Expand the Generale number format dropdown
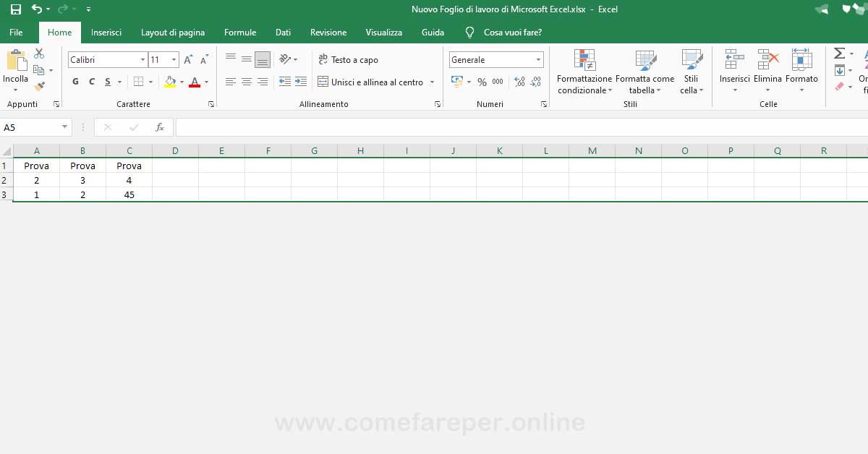The height and width of the screenshot is (454, 868). [538, 59]
